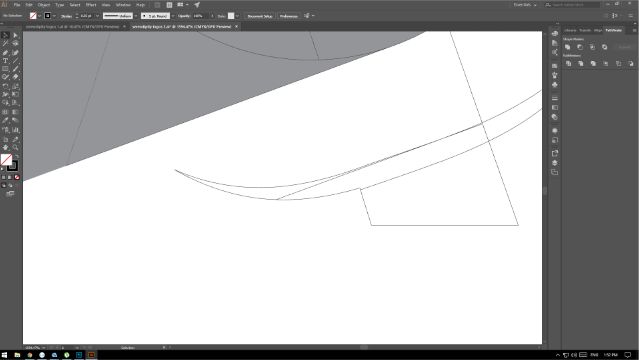Select the Column Graph tool
639x360 pixels.
point(15,130)
